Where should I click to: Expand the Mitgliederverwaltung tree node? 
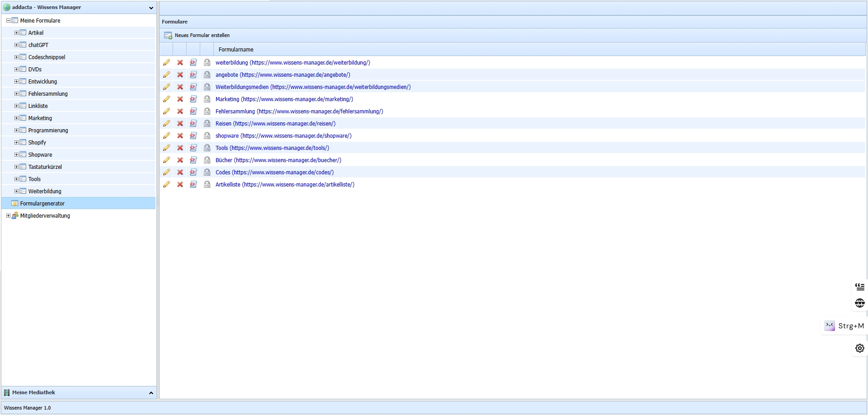8,216
